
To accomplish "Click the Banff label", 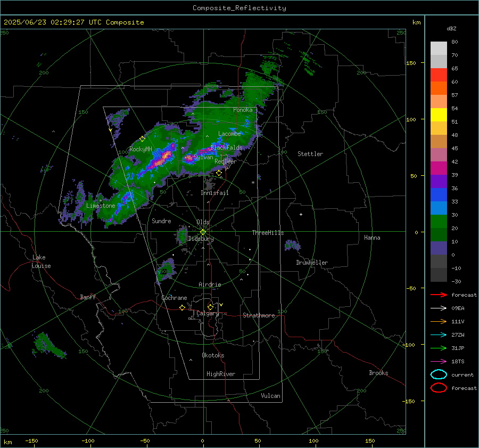I will tap(88, 297).
